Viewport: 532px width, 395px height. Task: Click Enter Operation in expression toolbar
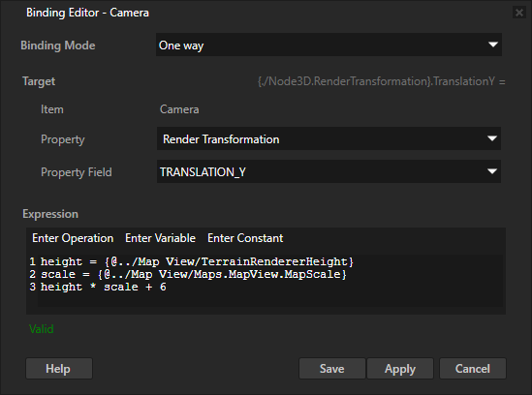click(73, 238)
